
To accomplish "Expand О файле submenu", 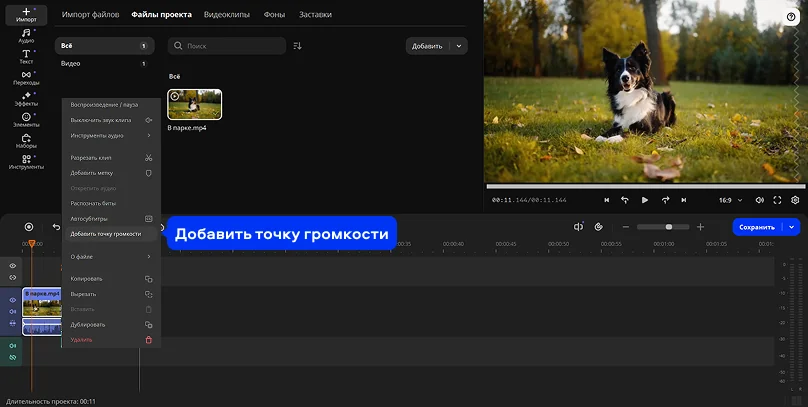I will 111,257.
